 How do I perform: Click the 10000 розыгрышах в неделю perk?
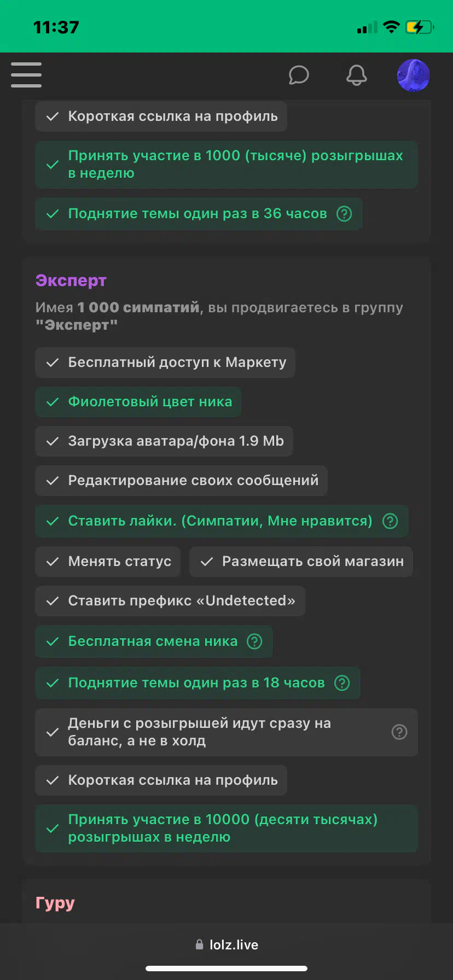pos(226,829)
